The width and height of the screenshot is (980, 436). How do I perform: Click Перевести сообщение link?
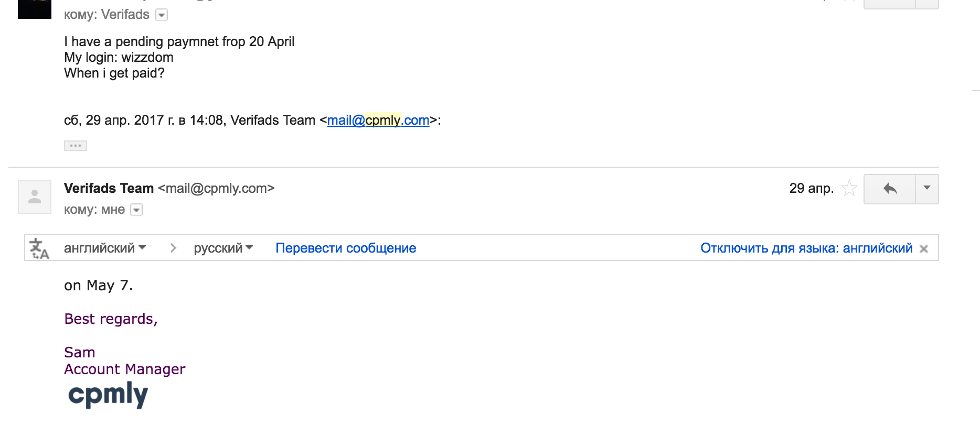click(346, 248)
